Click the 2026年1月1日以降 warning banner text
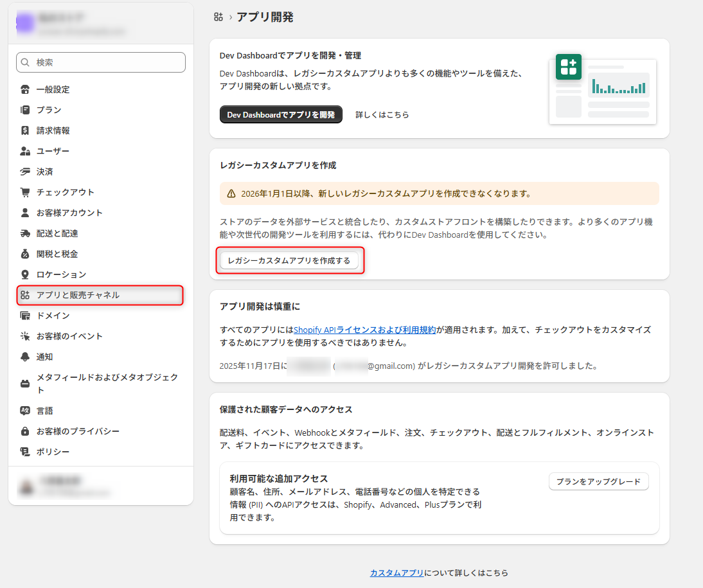The height and width of the screenshot is (588, 703). [386, 194]
